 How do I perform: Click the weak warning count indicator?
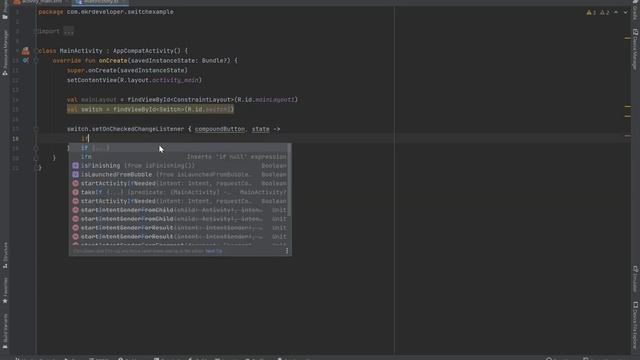click(604, 13)
